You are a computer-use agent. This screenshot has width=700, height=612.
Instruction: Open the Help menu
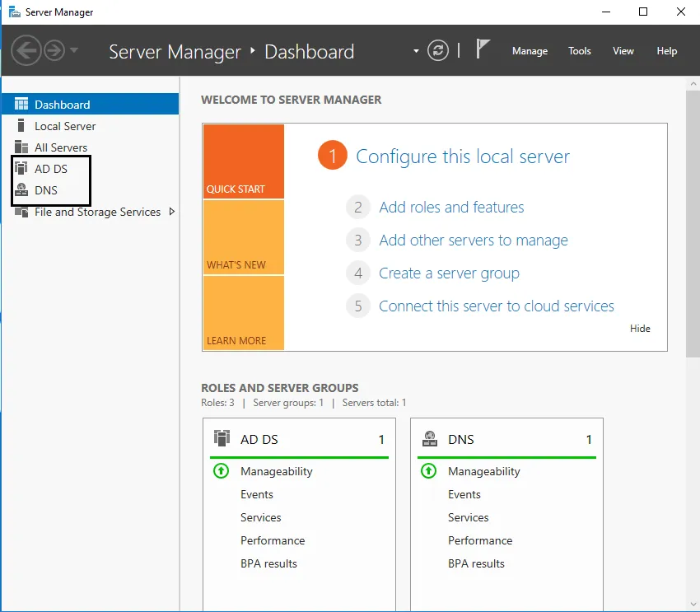tap(666, 51)
